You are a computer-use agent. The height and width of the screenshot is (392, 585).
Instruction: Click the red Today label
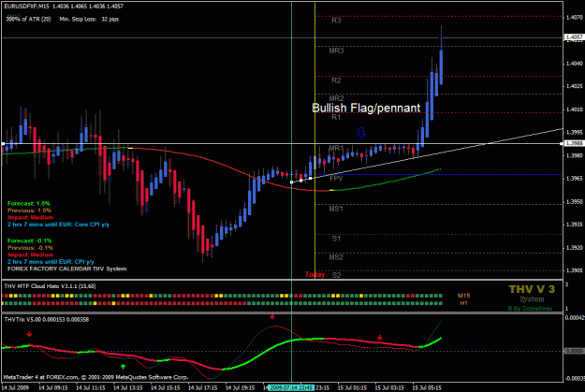pyautogui.click(x=314, y=275)
